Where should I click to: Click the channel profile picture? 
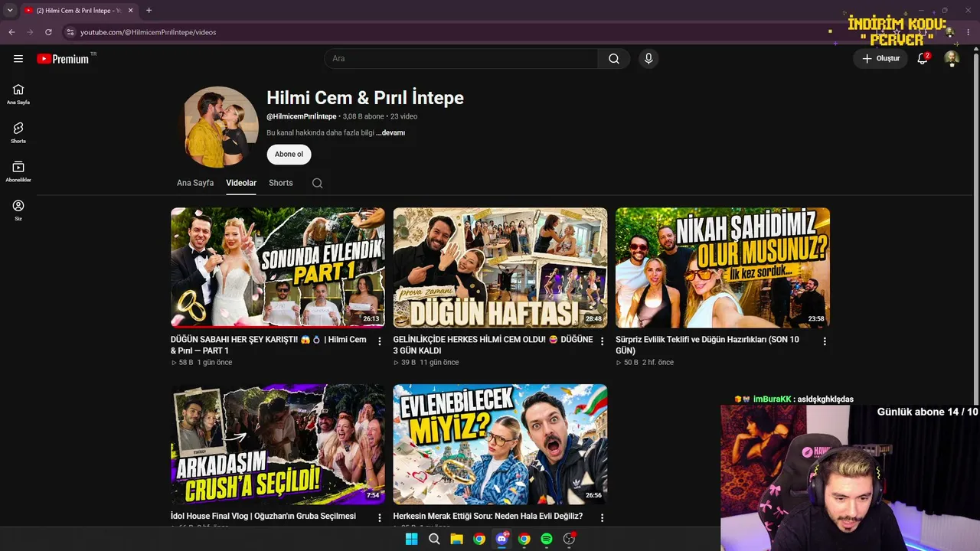click(x=217, y=126)
